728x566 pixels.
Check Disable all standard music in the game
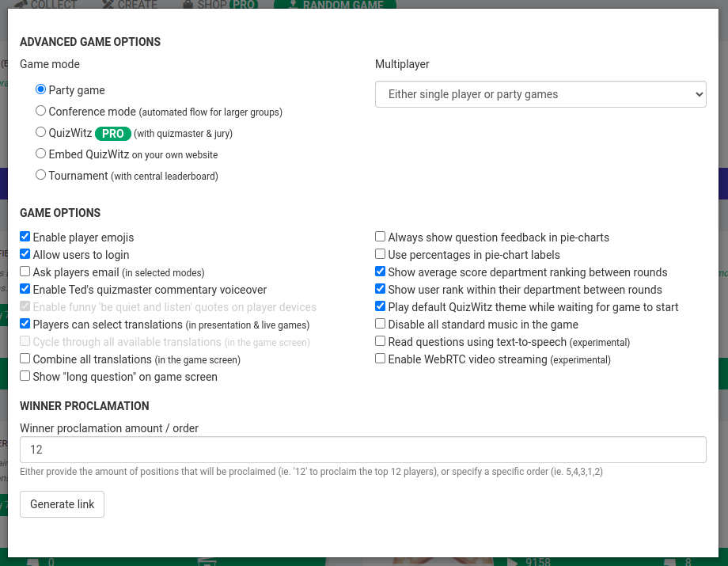(x=380, y=323)
